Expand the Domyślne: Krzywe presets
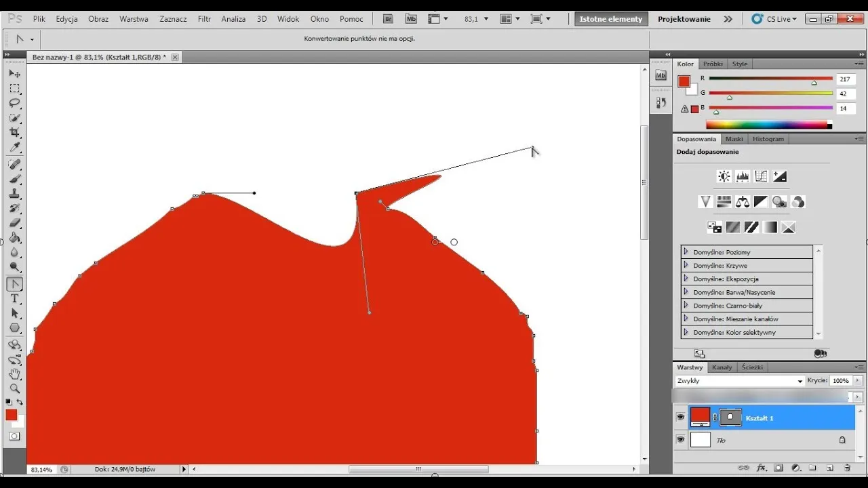 [686, 265]
